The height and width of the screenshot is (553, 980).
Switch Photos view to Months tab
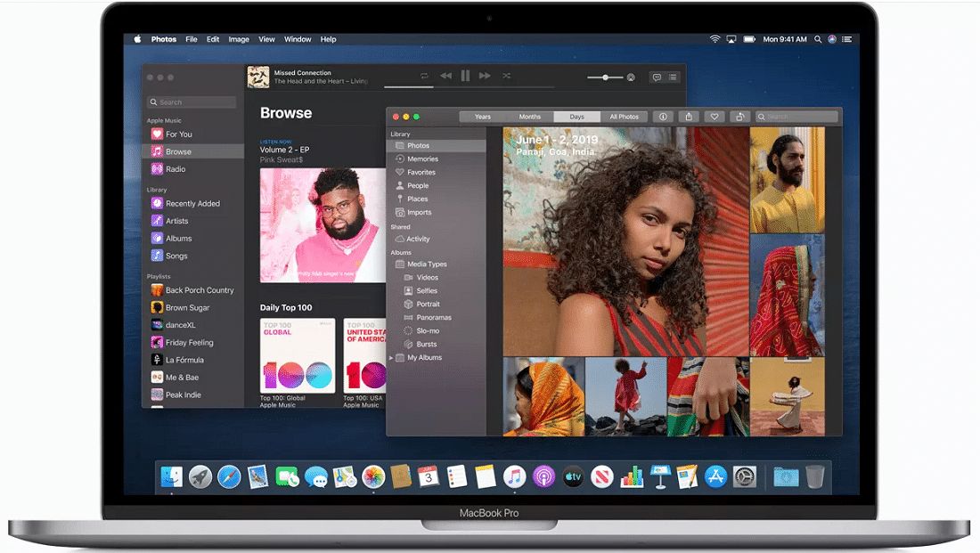point(530,117)
